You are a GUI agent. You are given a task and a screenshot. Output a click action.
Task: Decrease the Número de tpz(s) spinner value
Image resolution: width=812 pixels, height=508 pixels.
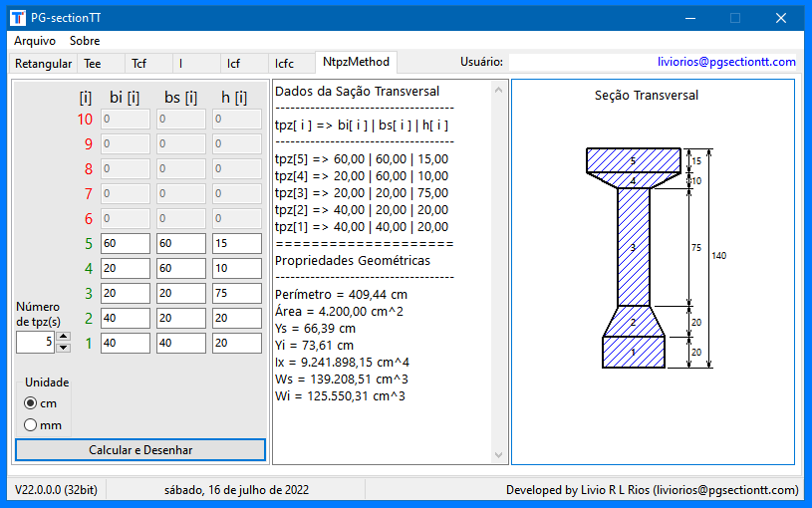[x=64, y=347]
